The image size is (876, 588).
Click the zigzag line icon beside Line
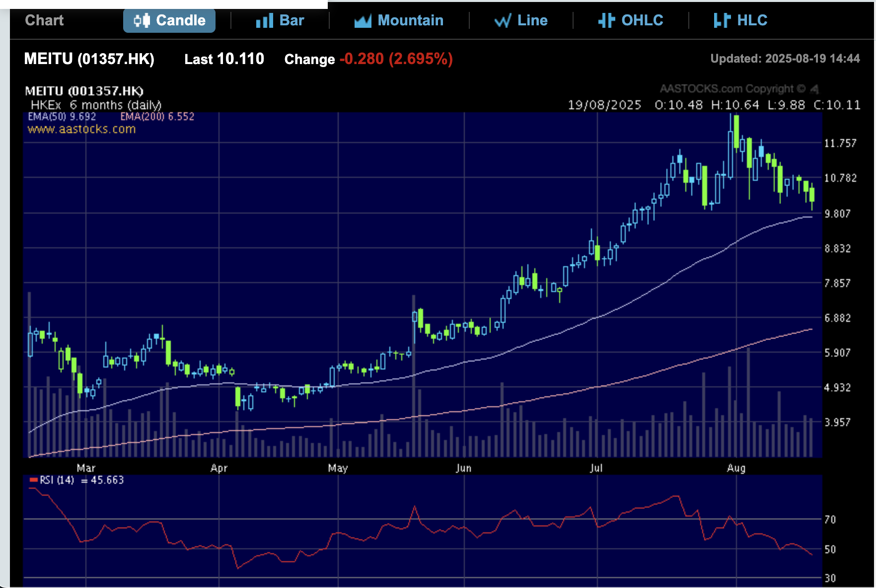pos(503,21)
